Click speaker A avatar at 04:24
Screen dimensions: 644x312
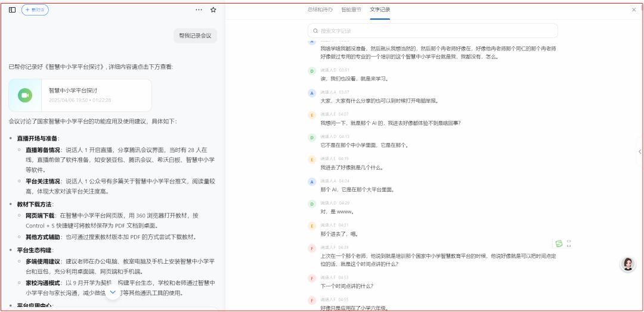312,182
